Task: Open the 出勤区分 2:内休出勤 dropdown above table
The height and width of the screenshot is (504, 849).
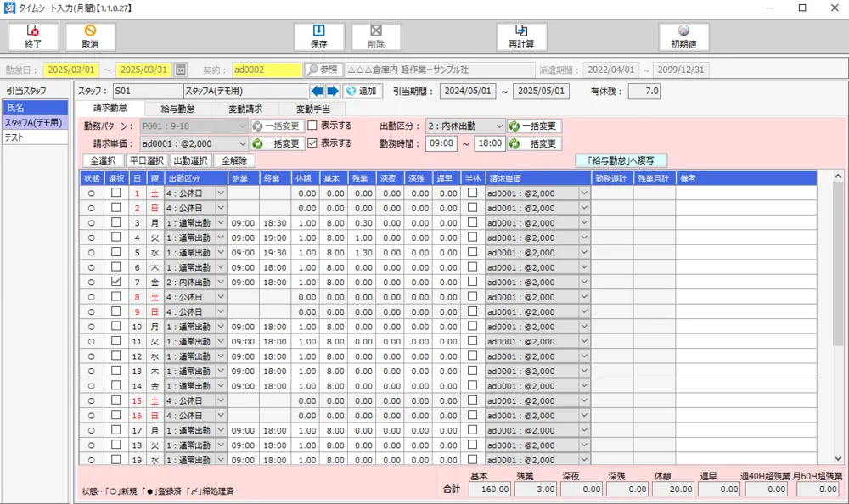Action: click(499, 126)
